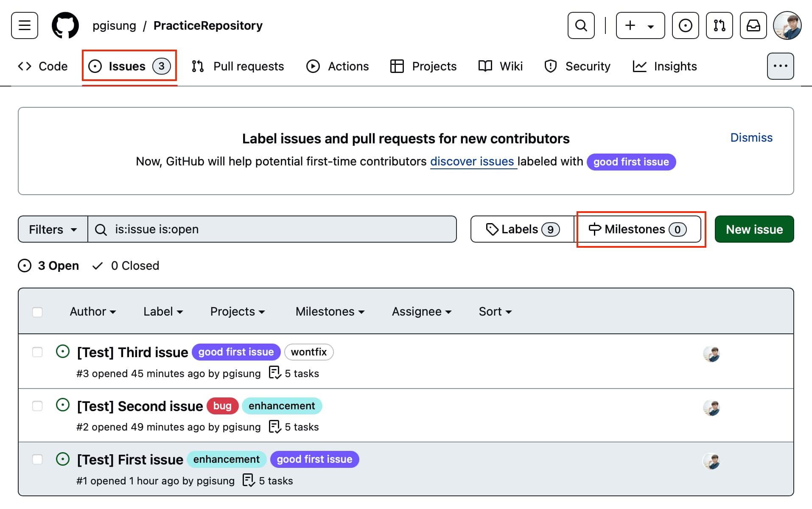Expand the Projects filter dropdown
The image size is (812, 509).
pyautogui.click(x=238, y=311)
